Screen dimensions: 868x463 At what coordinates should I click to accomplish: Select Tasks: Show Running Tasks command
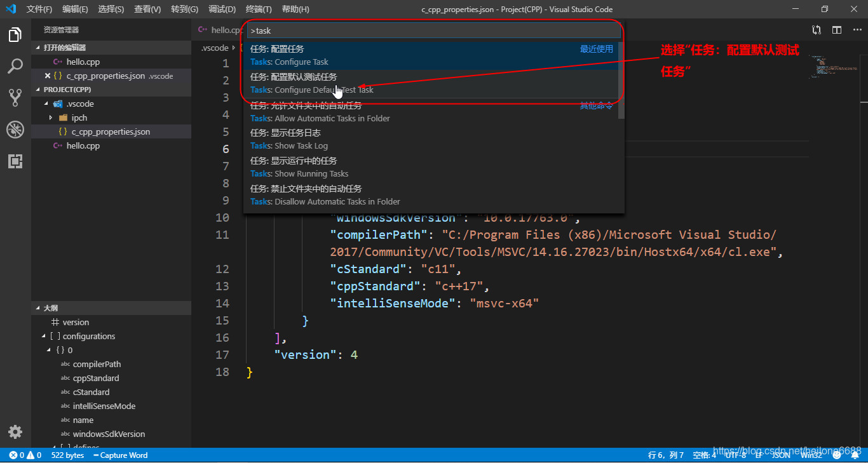430,167
